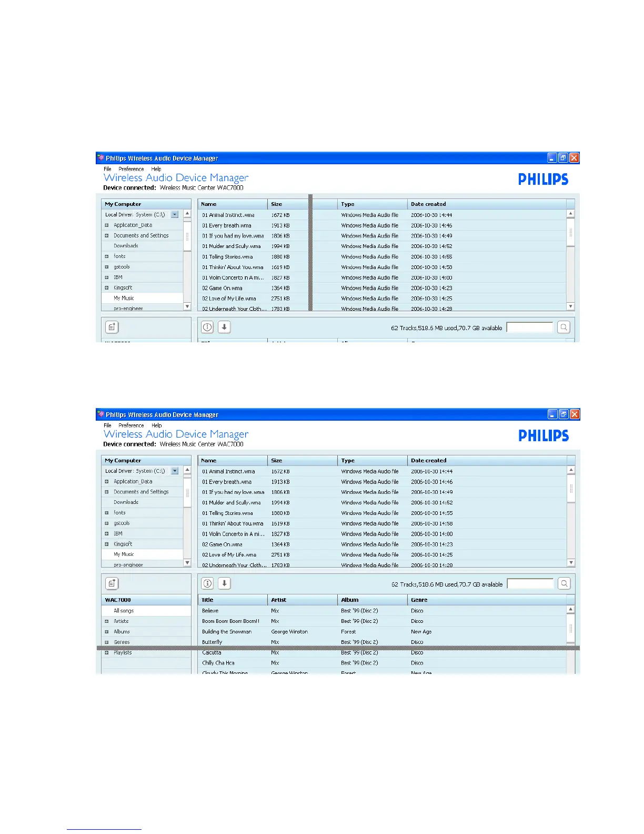Click the down-arrow transfer icon in upper window

point(225,327)
